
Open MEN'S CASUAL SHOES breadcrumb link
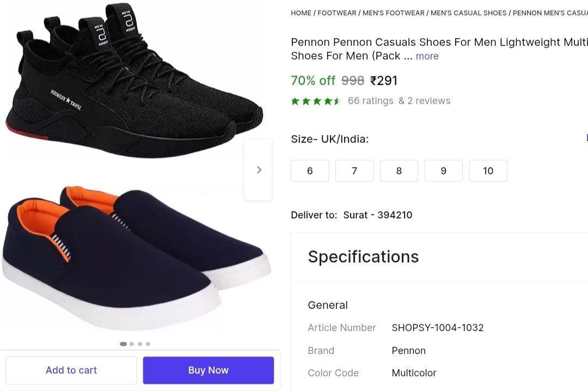pyautogui.click(x=469, y=13)
